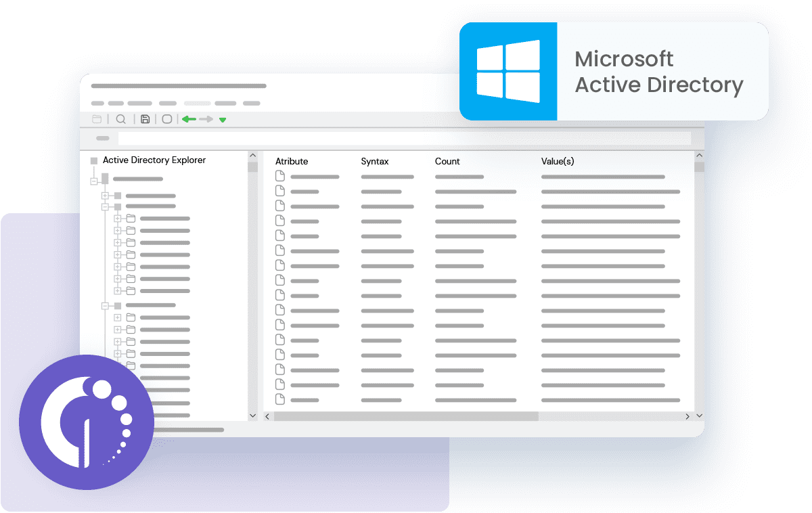Save the current snapshot
Viewport: 812px width, 513px height.
point(145,118)
